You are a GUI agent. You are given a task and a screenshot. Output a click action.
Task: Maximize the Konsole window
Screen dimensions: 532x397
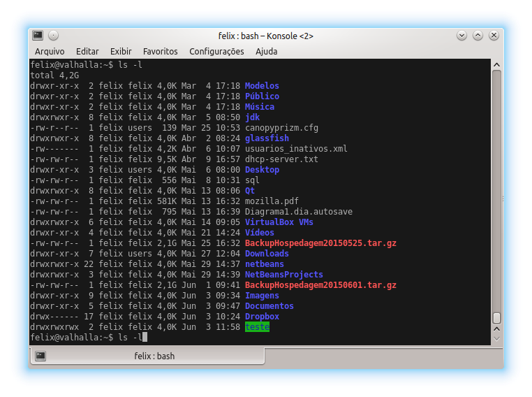click(x=478, y=36)
